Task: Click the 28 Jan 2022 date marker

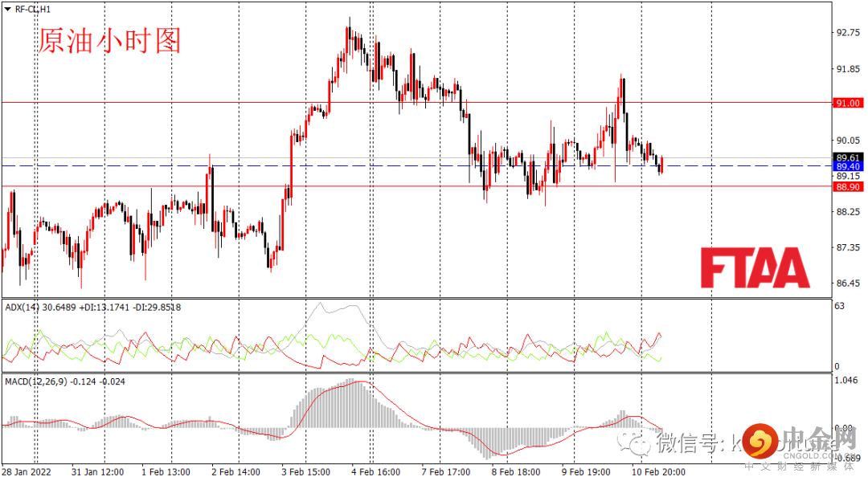Action: (x=27, y=472)
